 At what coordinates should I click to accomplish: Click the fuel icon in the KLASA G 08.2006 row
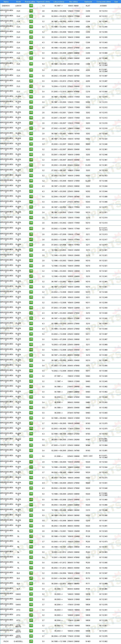(x=31, y=402)
